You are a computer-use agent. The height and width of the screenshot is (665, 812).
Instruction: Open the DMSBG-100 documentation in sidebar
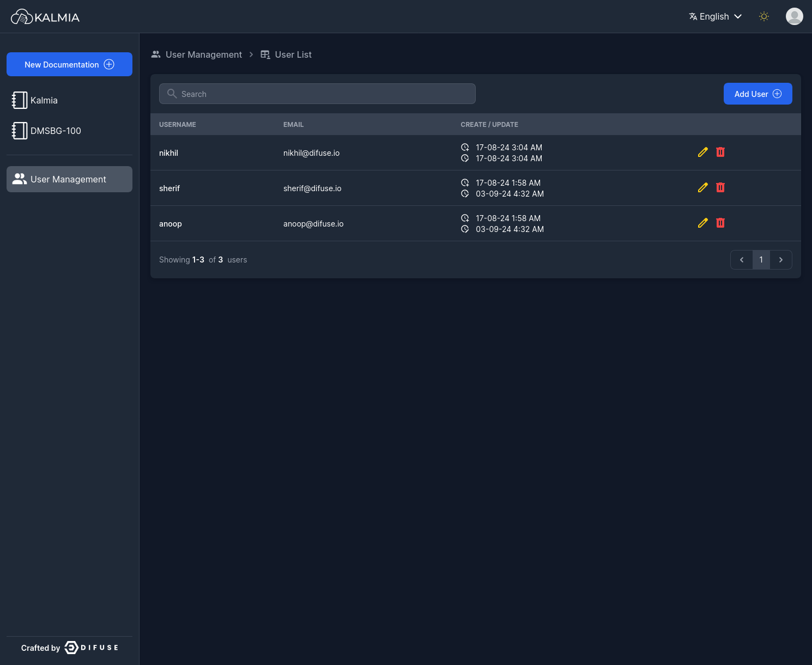pos(69,131)
